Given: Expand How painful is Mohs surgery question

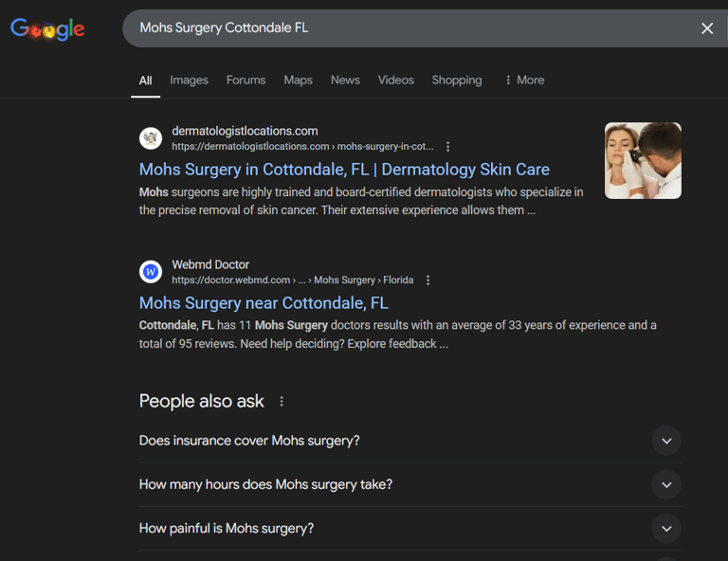Looking at the screenshot, I should click(409, 529).
